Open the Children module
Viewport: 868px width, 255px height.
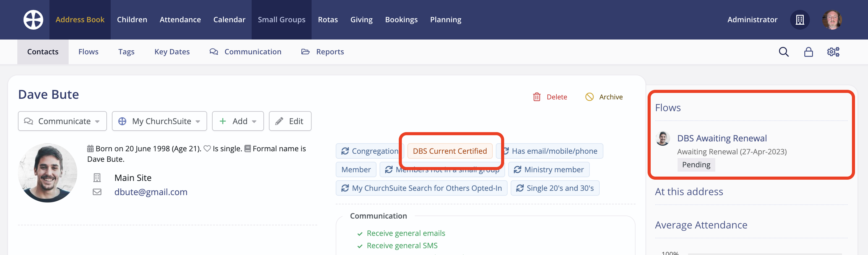click(x=132, y=19)
